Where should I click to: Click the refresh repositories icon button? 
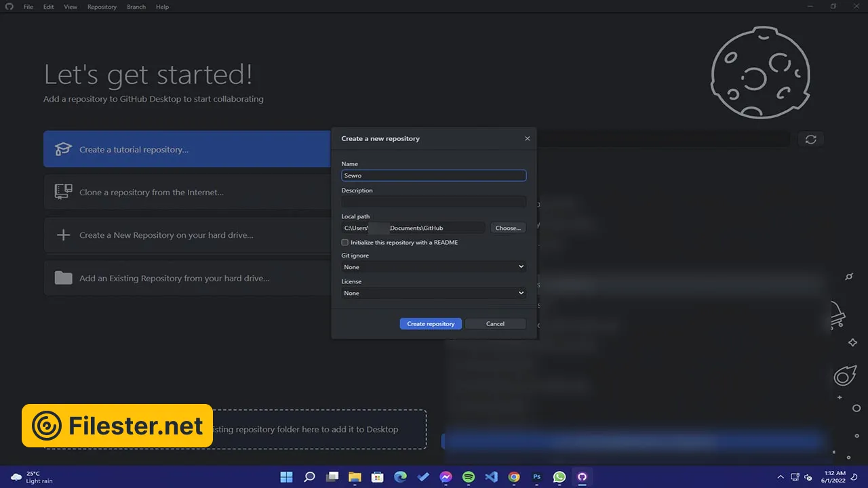pos(810,139)
